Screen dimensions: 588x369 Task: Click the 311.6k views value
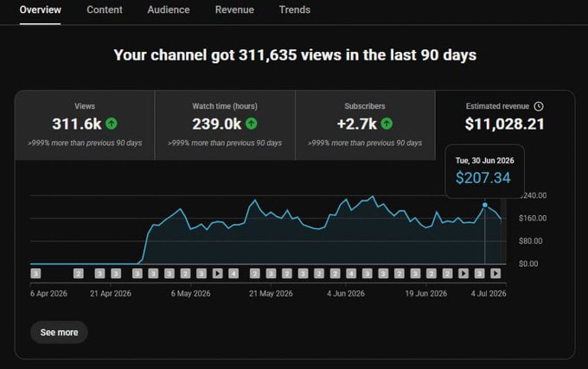pos(77,124)
